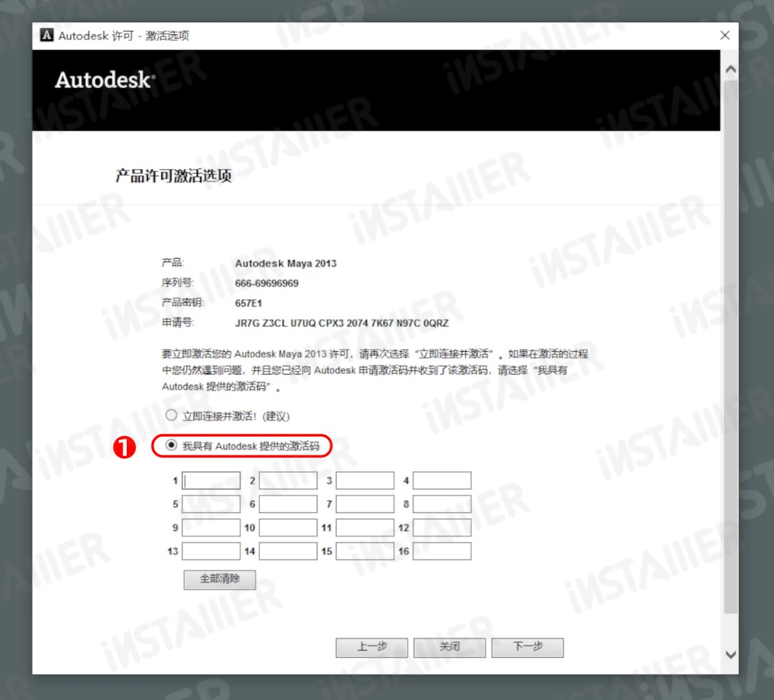This screenshot has width=774, height=700.
Task: Focus activation code field 3
Action: [x=365, y=480]
